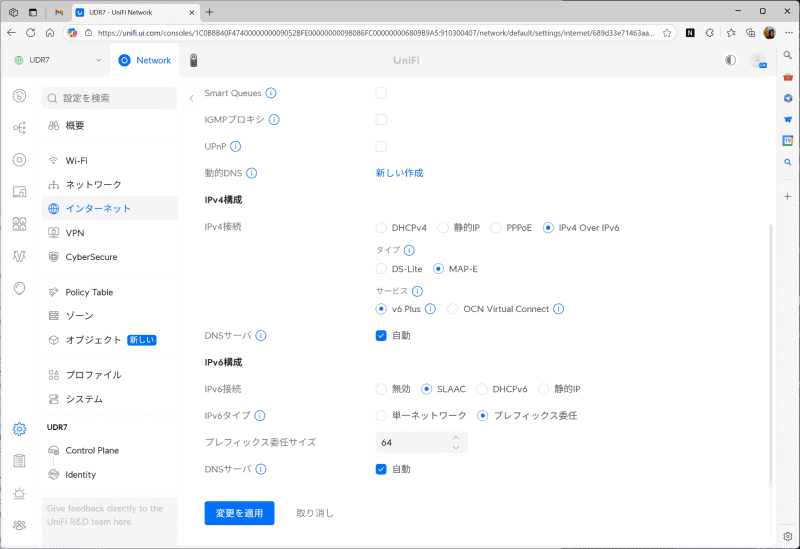Enable the IGMPプロキシ checkbox
This screenshot has height=549, width=800.
point(381,119)
